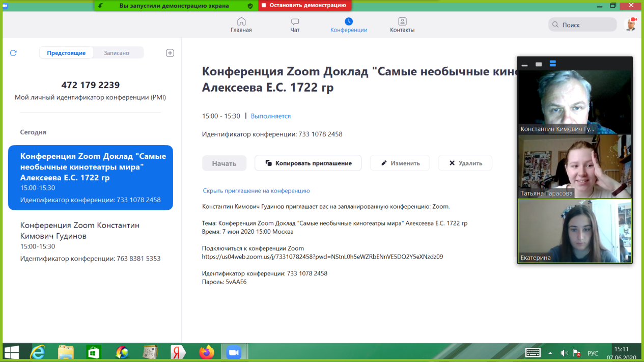Click the Выполняется status label

coord(271,116)
